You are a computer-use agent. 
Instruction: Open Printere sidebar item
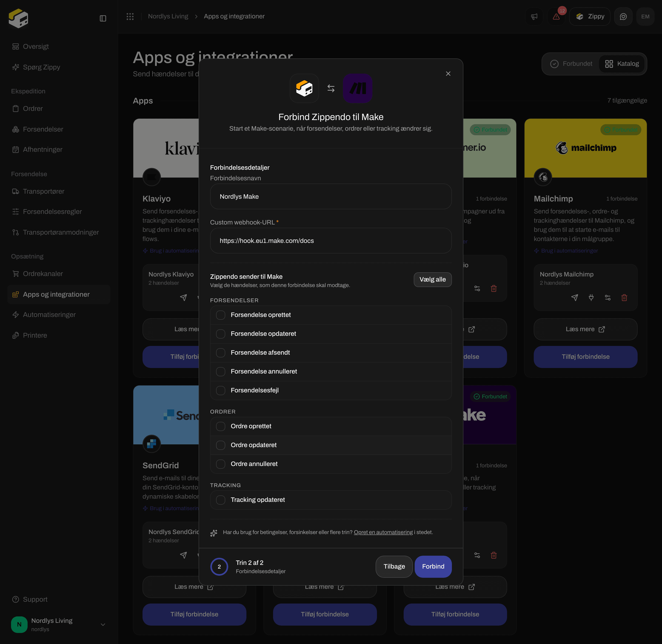(59, 335)
